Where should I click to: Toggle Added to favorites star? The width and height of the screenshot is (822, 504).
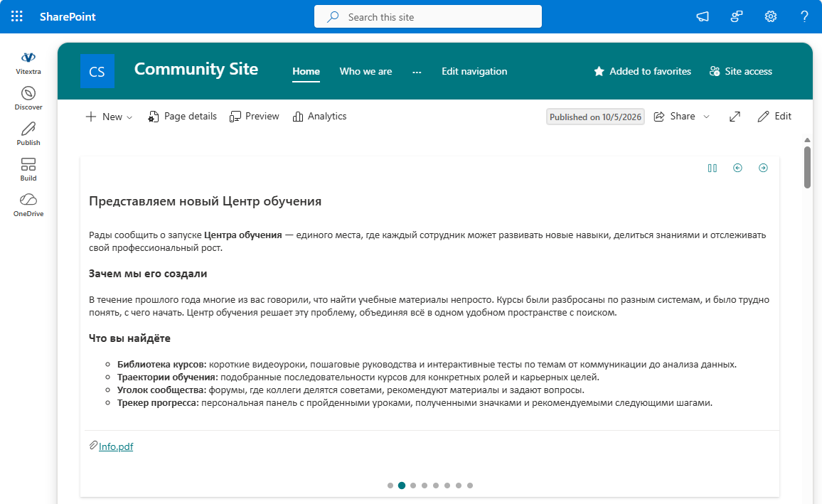click(642, 71)
